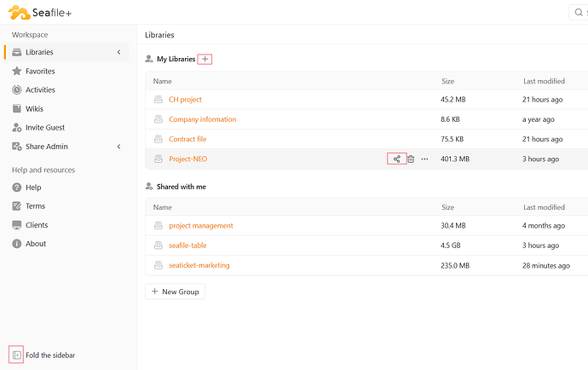Open the seafile-table shared library
588x370 pixels.
coord(187,246)
